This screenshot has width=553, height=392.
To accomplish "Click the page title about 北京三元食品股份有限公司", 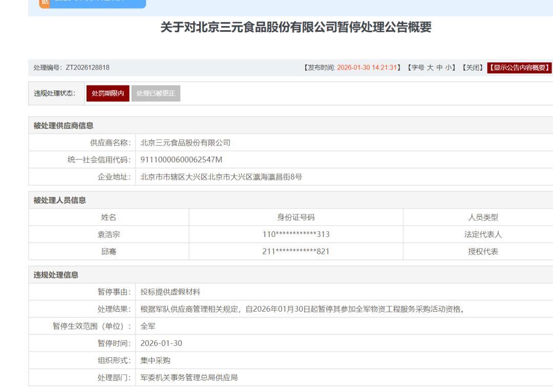I will [x=296, y=29].
